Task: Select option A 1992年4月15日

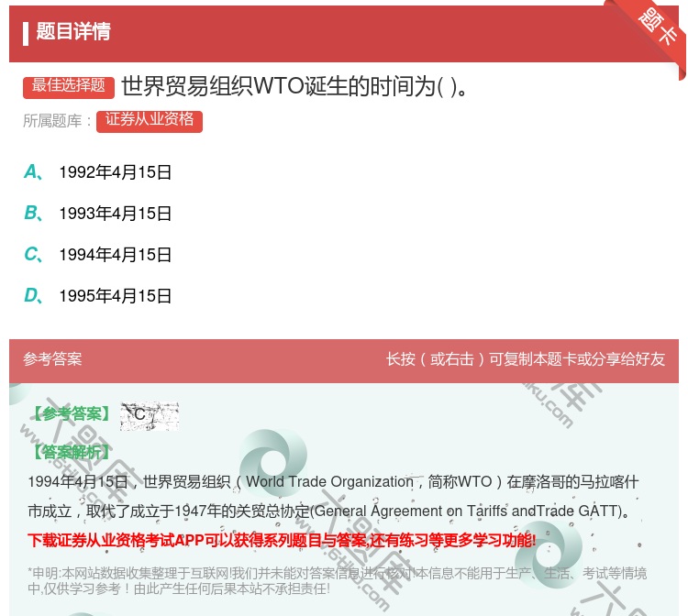Action: click(97, 172)
